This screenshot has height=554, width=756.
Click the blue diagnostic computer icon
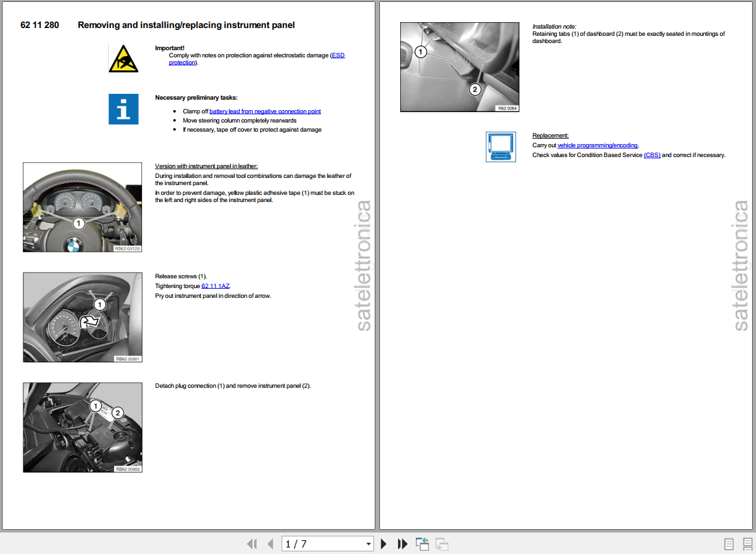pos(501,147)
